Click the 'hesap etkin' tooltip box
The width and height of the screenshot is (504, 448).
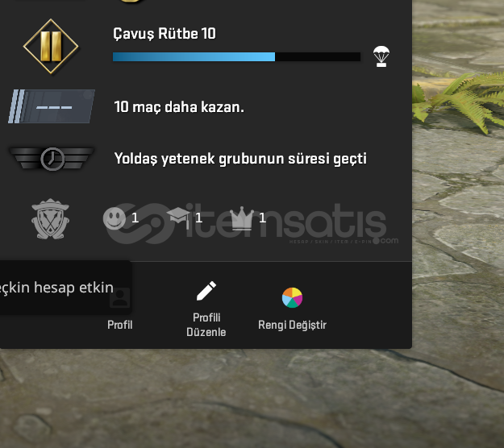(x=65, y=288)
